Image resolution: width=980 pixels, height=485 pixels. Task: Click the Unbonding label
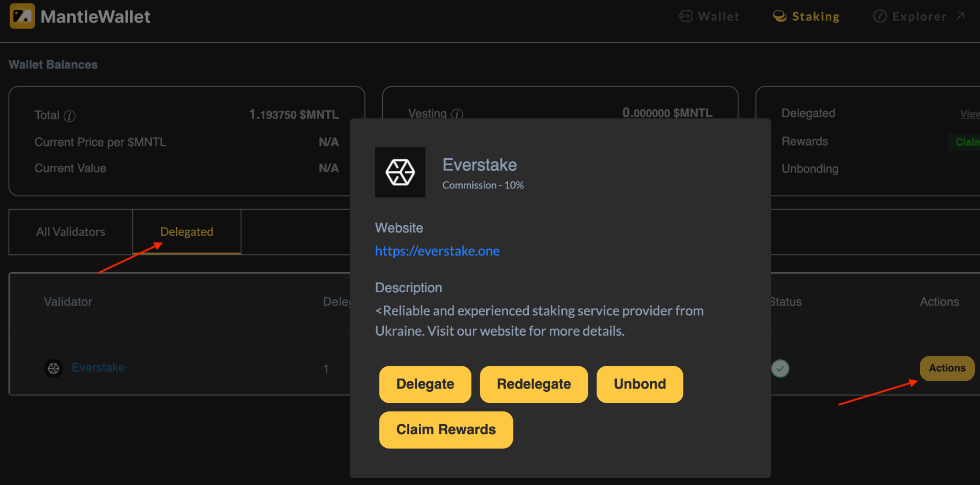(x=810, y=169)
